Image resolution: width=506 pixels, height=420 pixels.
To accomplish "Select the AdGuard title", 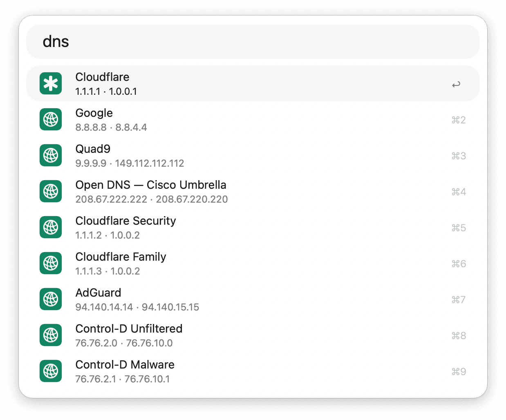I will pos(98,293).
